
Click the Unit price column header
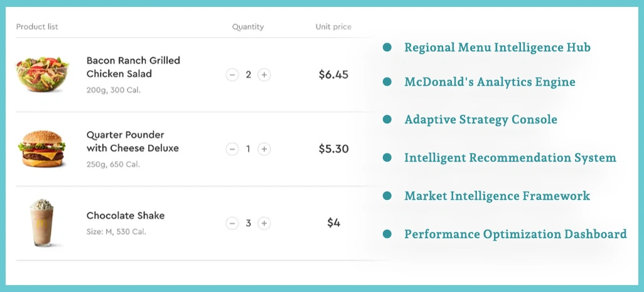[333, 27]
